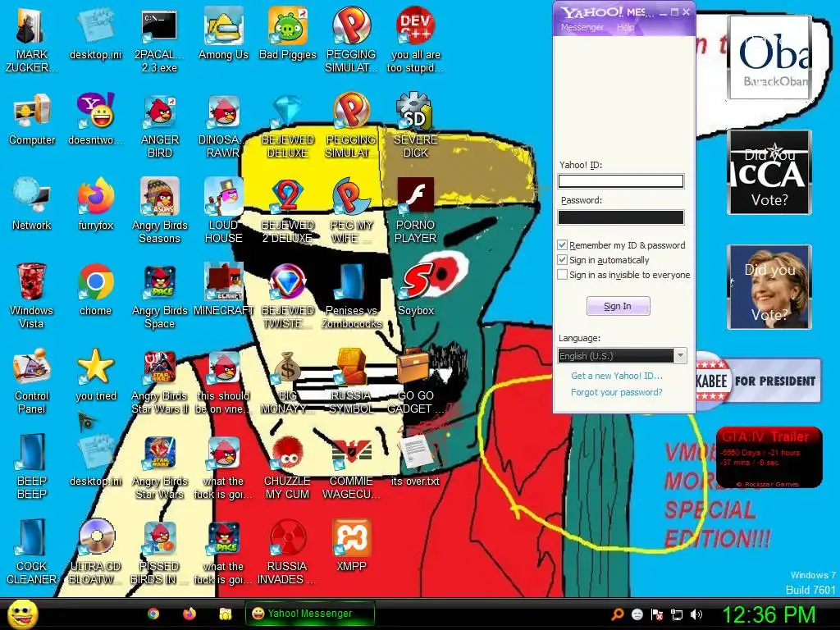This screenshot has width=840, height=630.
Task: Open the smiley Start button on taskbar
Action: (x=22, y=614)
